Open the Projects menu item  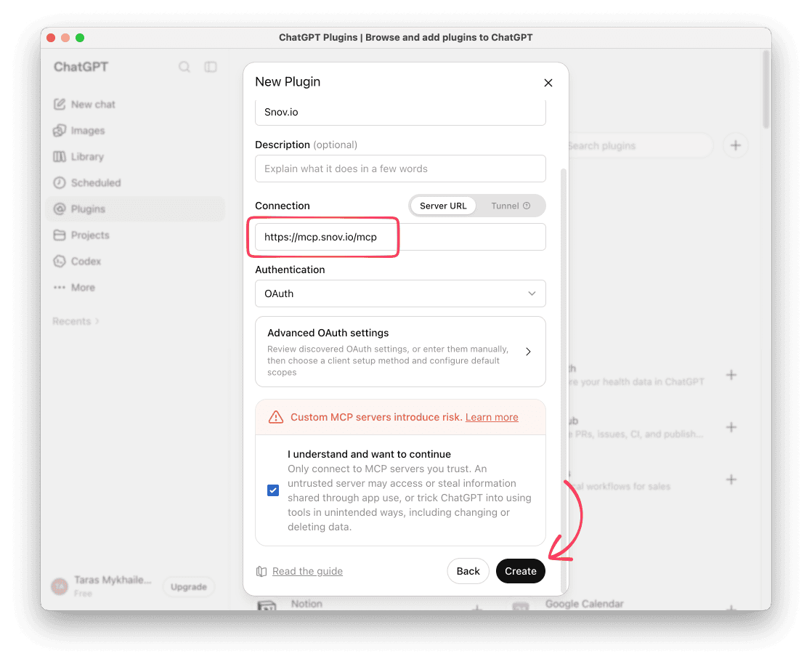[81, 235]
